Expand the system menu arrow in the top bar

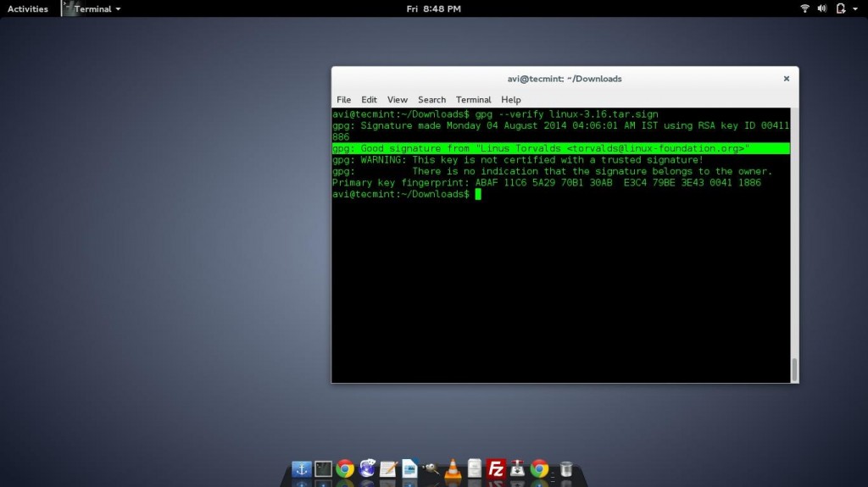click(856, 8)
